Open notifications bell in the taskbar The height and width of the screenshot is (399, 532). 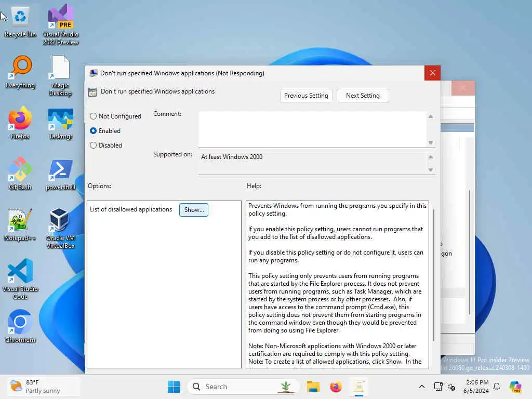click(x=497, y=387)
